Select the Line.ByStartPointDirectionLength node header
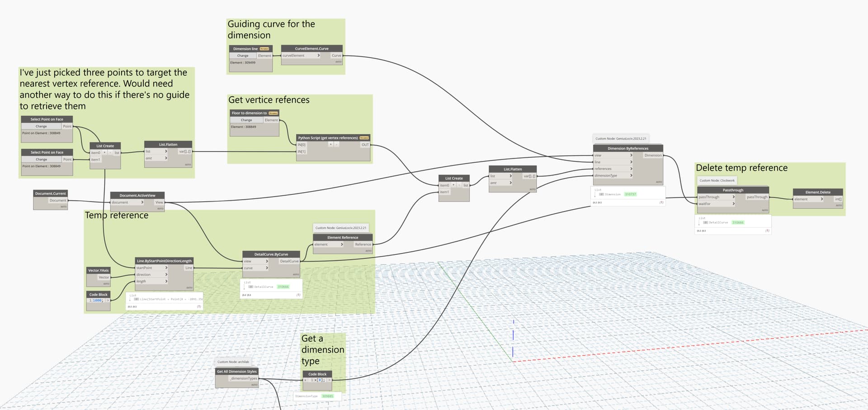This screenshot has height=410, width=868. [165, 261]
